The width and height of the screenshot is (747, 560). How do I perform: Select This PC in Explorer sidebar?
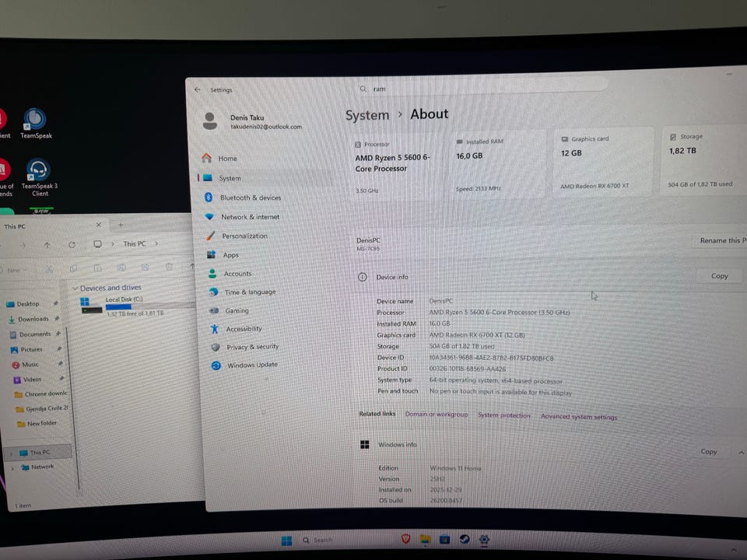click(39, 453)
